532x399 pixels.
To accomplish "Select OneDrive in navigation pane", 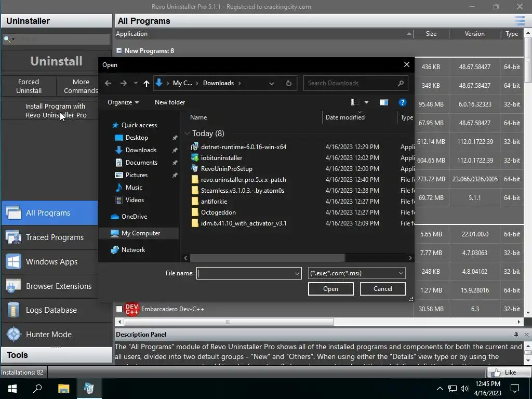I will pyautogui.click(x=135, y=217).
